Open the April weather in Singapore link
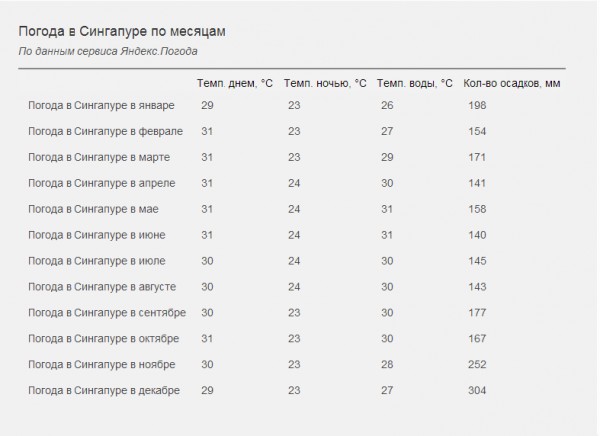The height and width of the screenshot is (436, 600). [x=101, y=183]
